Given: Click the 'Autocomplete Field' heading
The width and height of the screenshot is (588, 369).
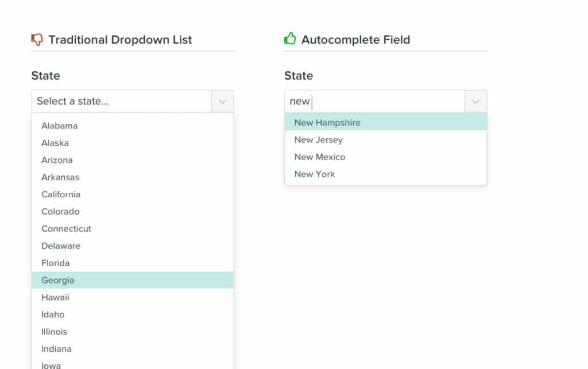Looking at the screenshot, I should coord(355,40).
